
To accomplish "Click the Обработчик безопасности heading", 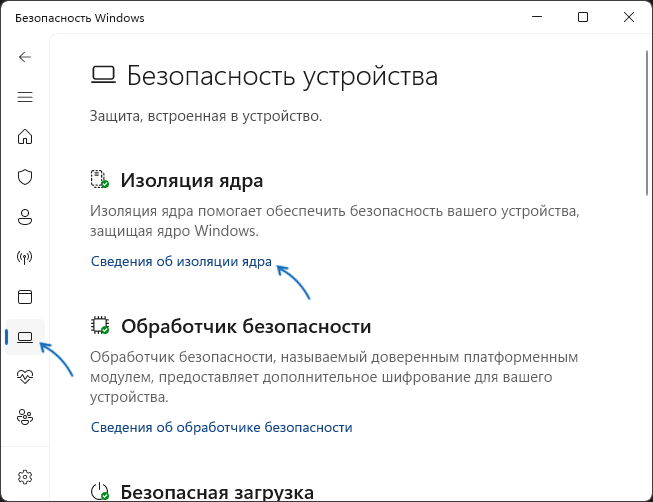I will coord(246,326).
